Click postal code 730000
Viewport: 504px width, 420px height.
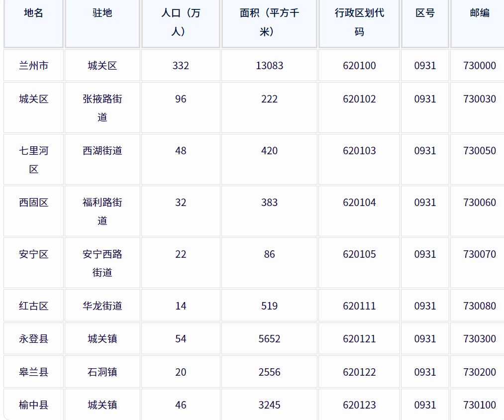(x=480, y=66)
